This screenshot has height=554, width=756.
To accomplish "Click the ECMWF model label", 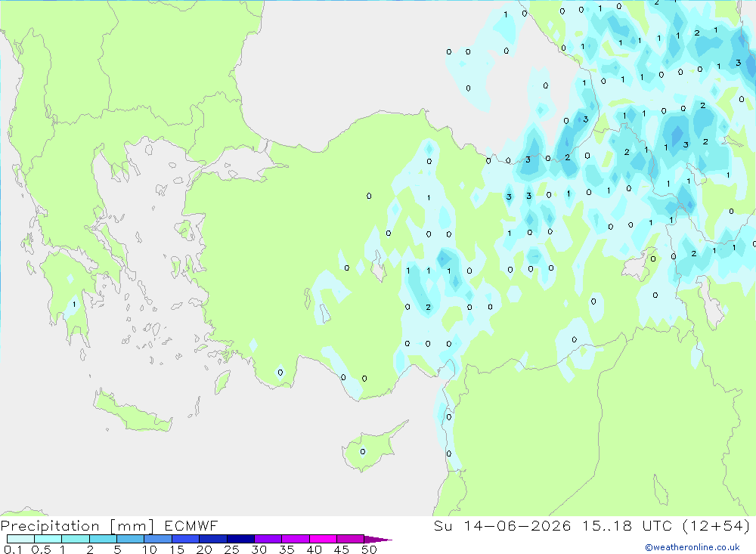I will pyautogui.click(x=191, y=525).
